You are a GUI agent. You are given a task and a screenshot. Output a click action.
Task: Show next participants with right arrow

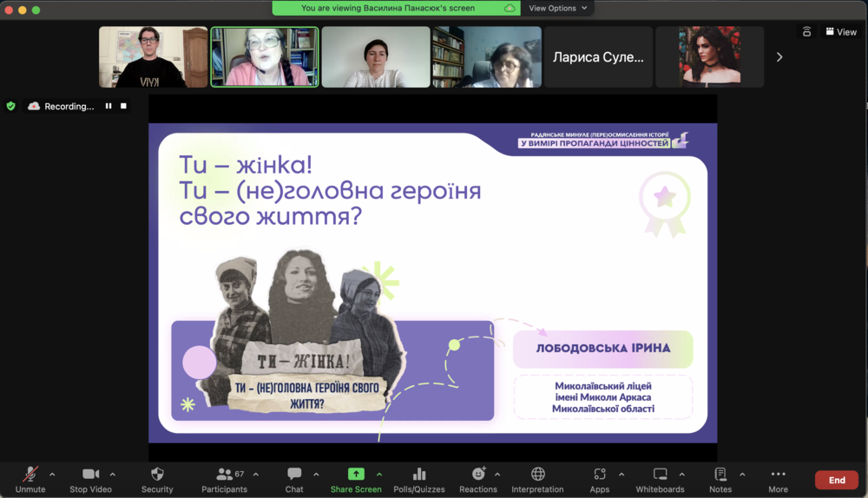pyautogui.click(x=779, y=57)
